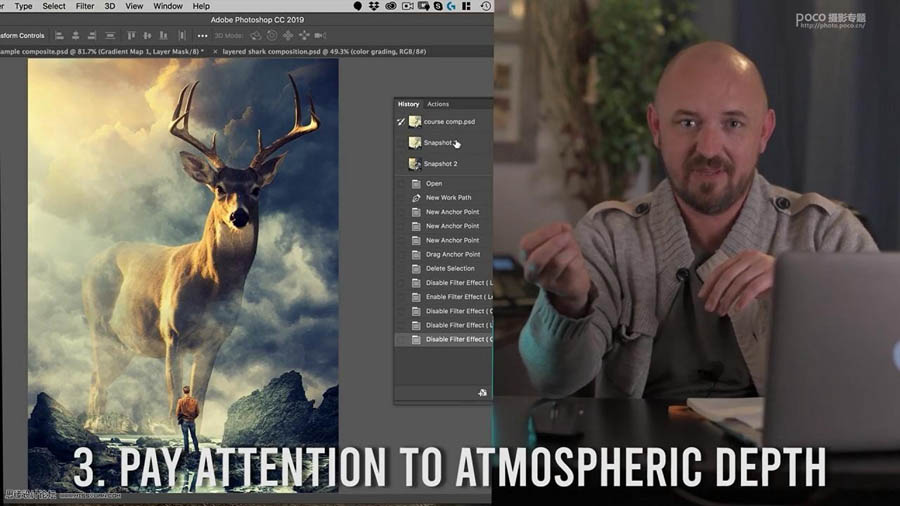Select the Delete Selection history state
This screenshot has height=506, width=900.
point(450,268)
